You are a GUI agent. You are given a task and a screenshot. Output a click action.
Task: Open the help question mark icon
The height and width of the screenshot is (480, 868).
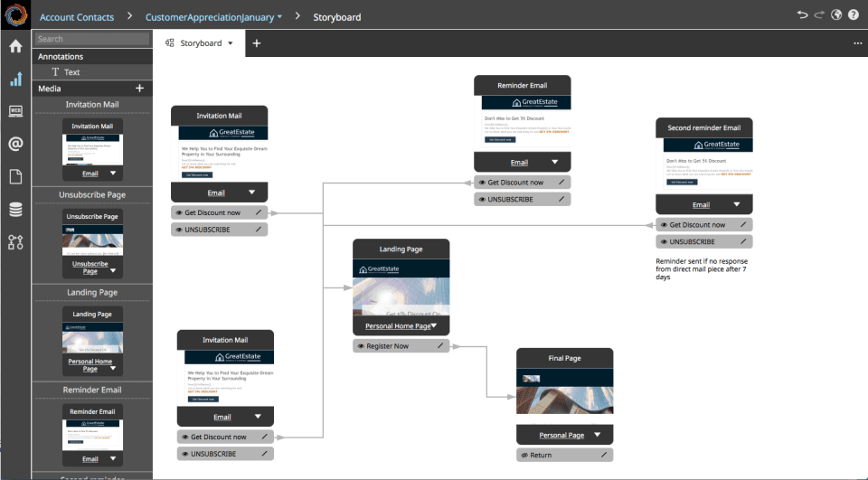pyautogui.click(x=853, y=15)
